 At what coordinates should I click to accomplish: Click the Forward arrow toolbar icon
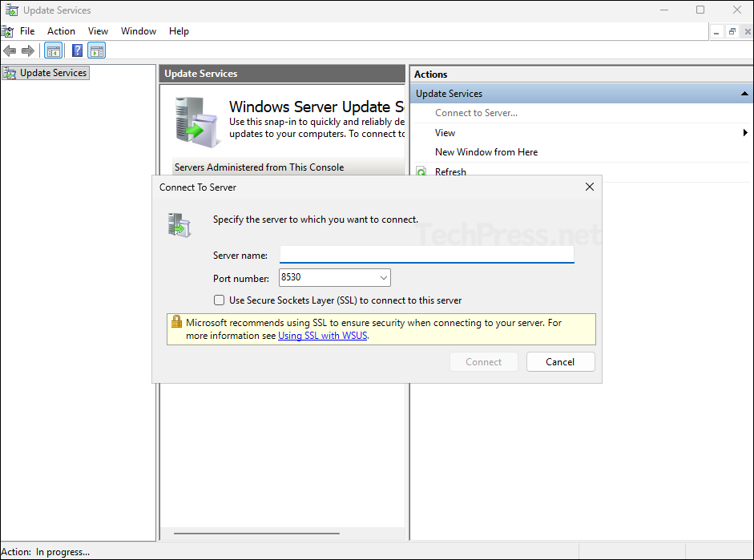click(x=28, y=51)
